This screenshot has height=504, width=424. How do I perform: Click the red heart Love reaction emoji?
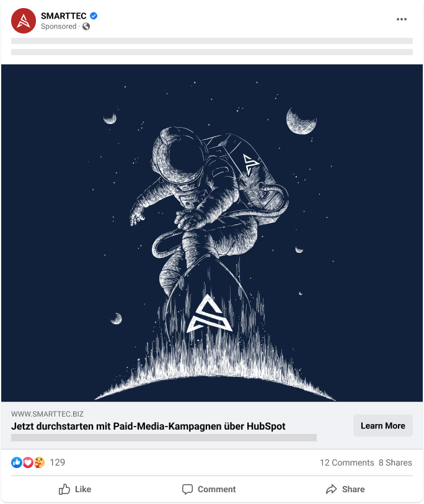[x=28, y=462]
